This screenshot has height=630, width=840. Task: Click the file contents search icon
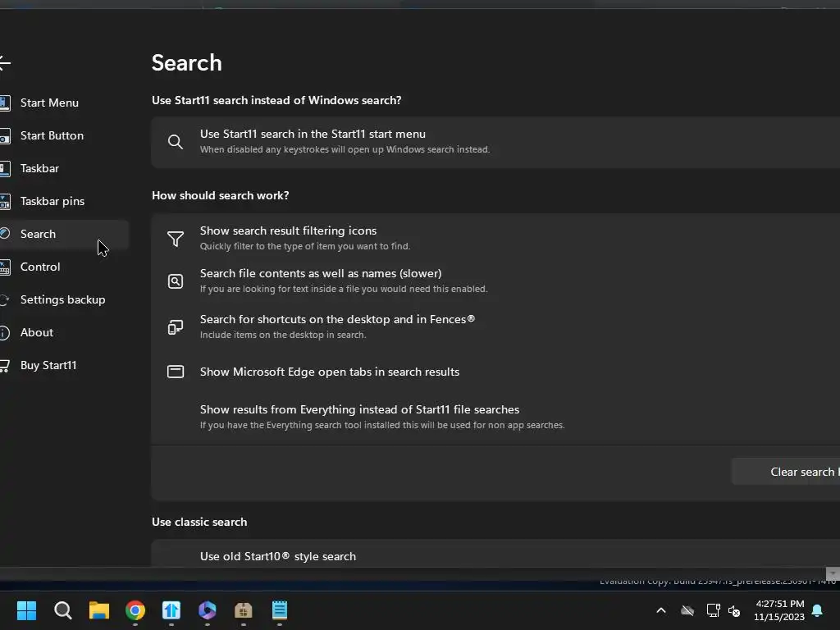(x=176, y=281)
